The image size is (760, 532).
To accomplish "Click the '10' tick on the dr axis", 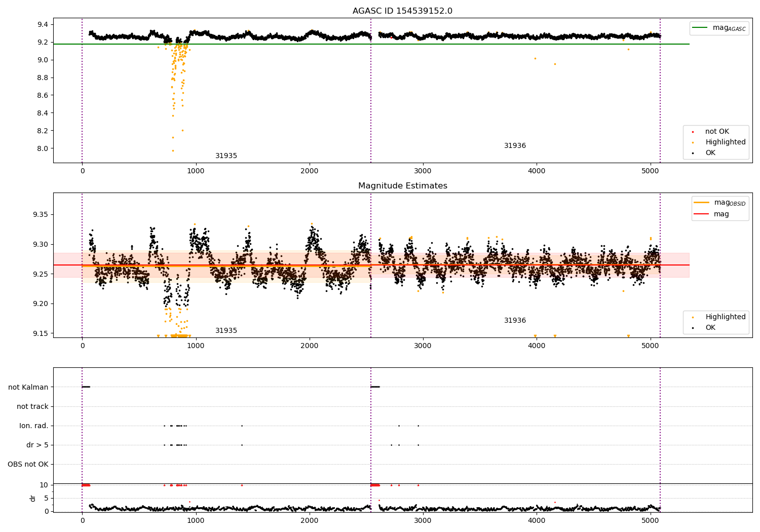I will coord(44,485).
